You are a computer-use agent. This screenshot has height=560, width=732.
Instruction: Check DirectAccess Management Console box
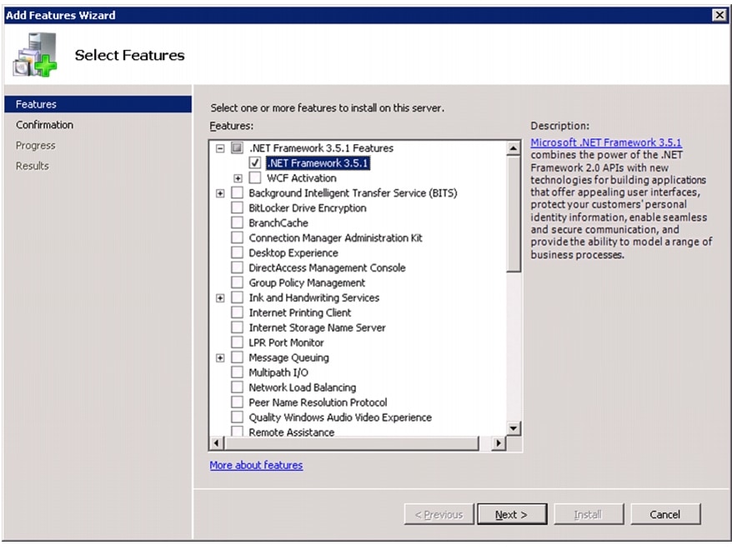(x=237, y=267)
